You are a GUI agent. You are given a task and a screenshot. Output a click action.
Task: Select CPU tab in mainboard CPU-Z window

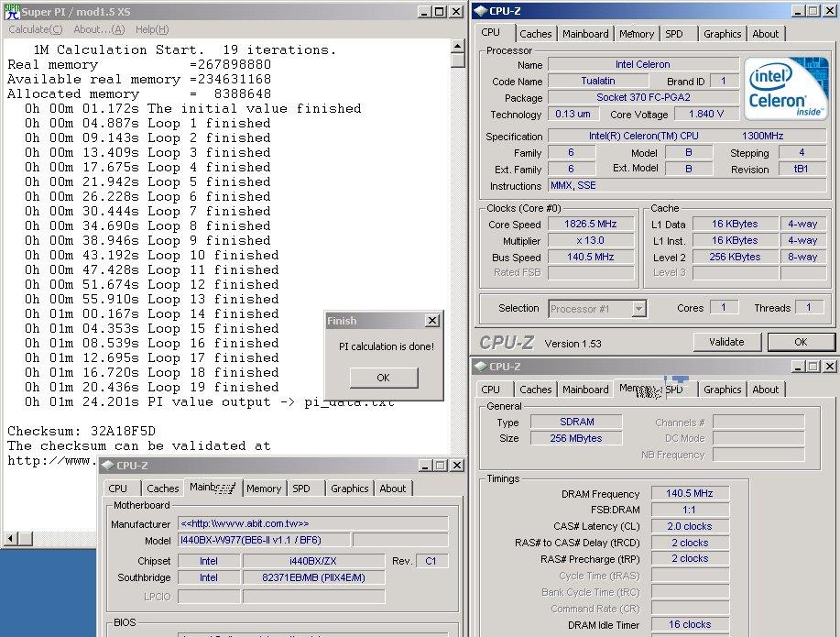(x=118, y=489)
